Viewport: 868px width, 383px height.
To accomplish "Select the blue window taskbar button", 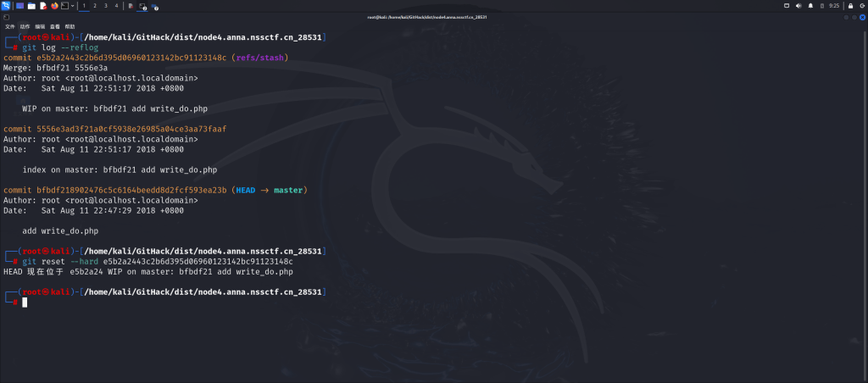I will pyautogui.click(x=154, y=7).
